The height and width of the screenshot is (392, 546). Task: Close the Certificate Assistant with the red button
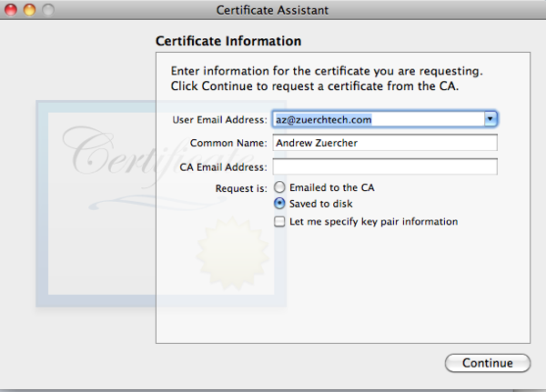[x=11, y=10]
